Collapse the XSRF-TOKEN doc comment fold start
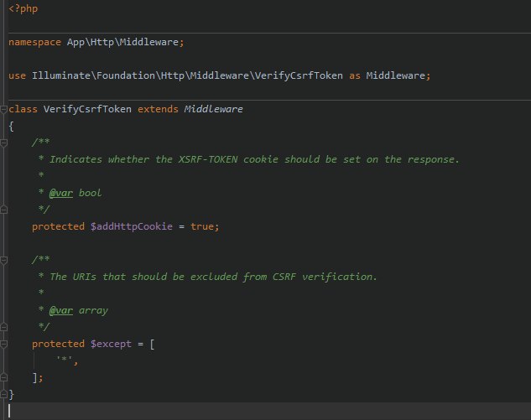Image resolution: width=531 pixels, height=420 pixels. coord(3,143)
